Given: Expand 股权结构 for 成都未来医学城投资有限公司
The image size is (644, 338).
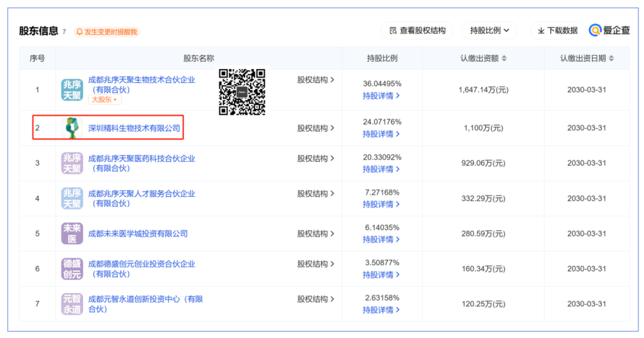Looking at the screenshot, I should pos(315,234).
